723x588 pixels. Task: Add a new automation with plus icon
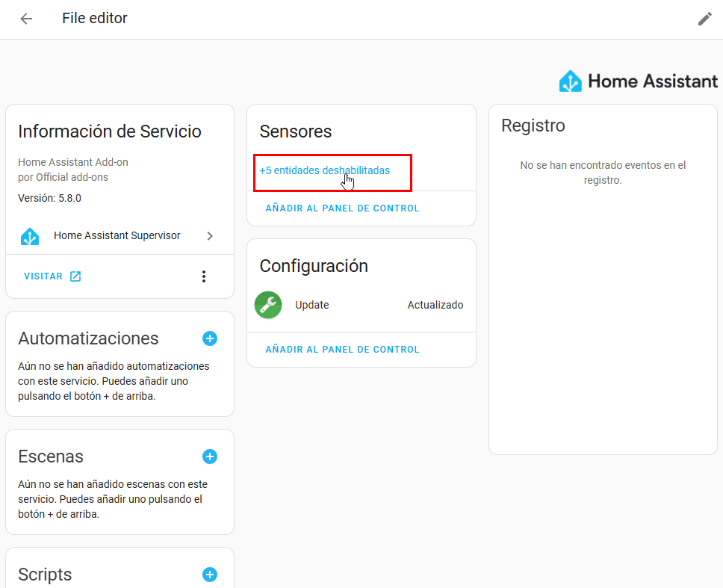click(x=210, y=338)
